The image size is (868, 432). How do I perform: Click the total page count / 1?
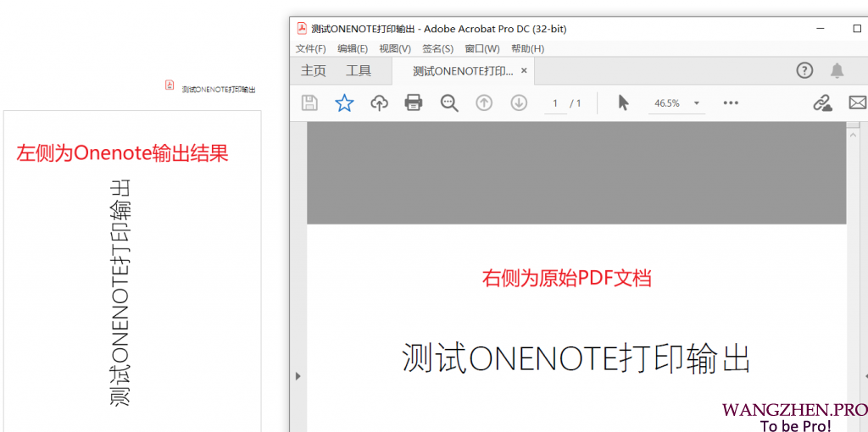pos(576,103)
